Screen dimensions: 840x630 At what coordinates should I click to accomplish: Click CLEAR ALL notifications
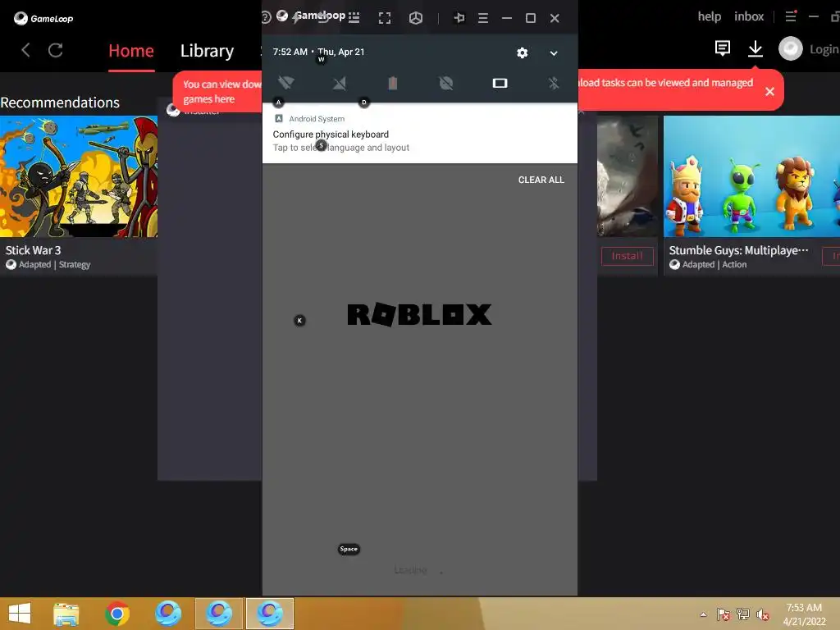point(541,180)
